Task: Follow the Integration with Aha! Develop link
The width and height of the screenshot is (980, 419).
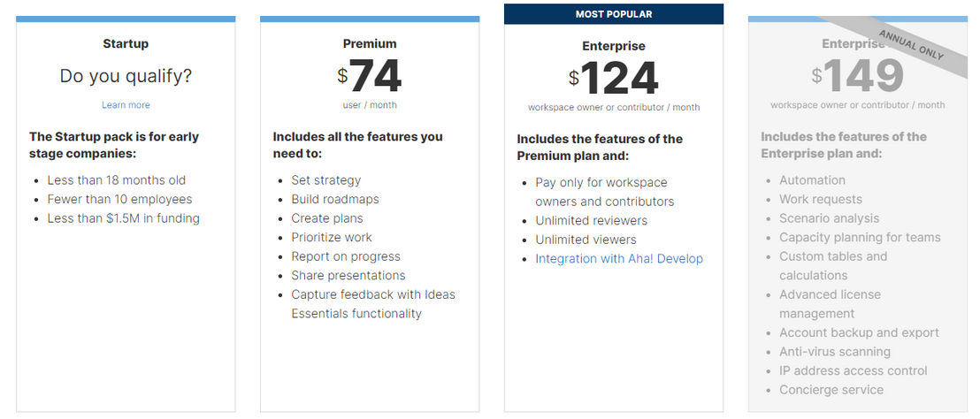Action: click(x=619, y=258)
